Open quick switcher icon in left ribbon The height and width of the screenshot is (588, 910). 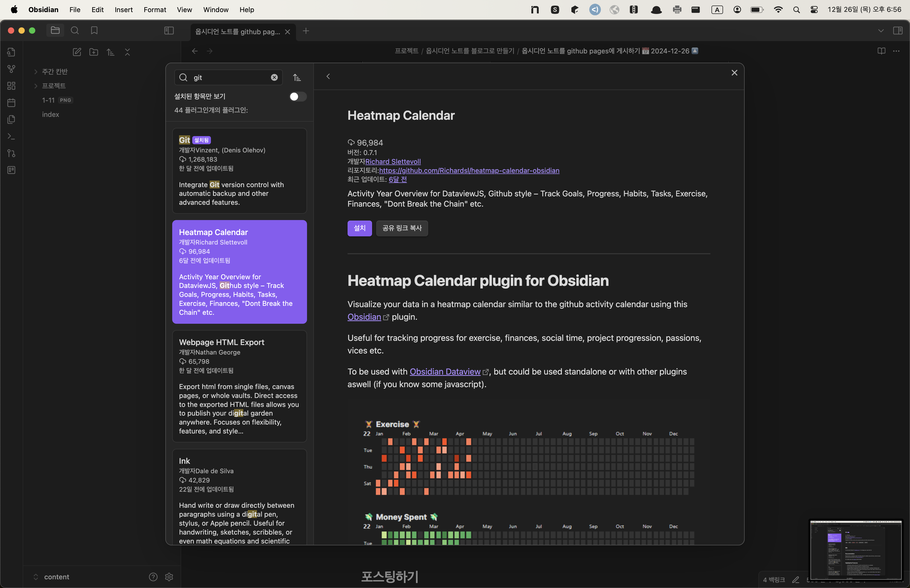[12, 52]
